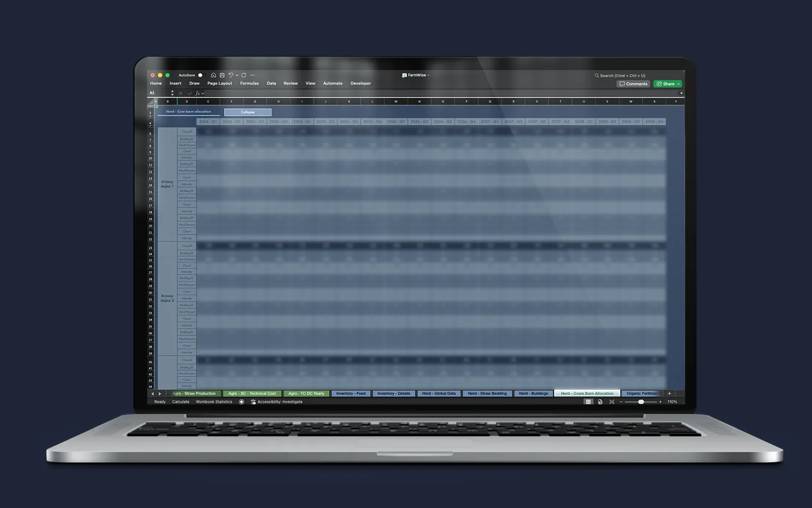Click the insert function fx icon
This screenshot has height=508, width=812.
[x=198, y=93]
